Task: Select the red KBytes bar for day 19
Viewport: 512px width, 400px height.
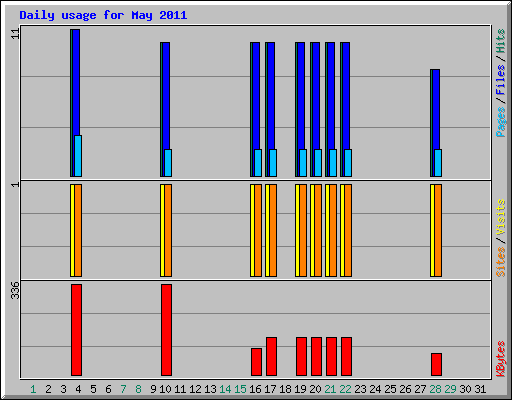Action: [x=301, y=357]
